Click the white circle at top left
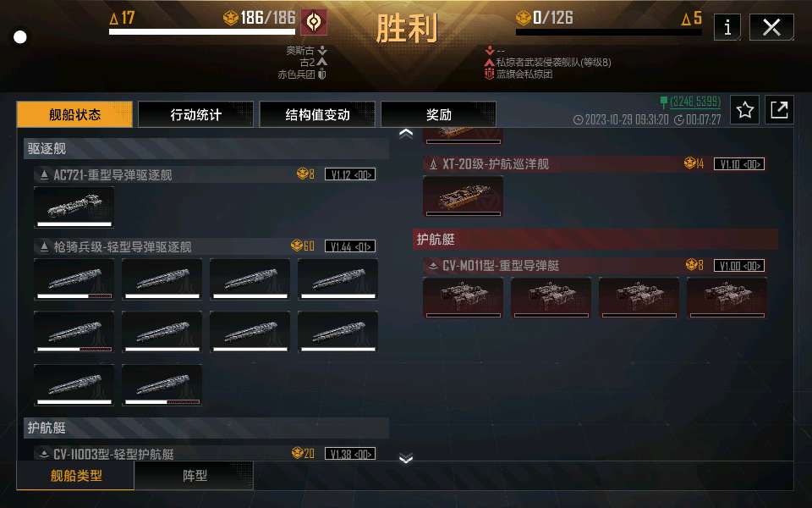Screen dimensions: 812x508 [x=20, y=37]
